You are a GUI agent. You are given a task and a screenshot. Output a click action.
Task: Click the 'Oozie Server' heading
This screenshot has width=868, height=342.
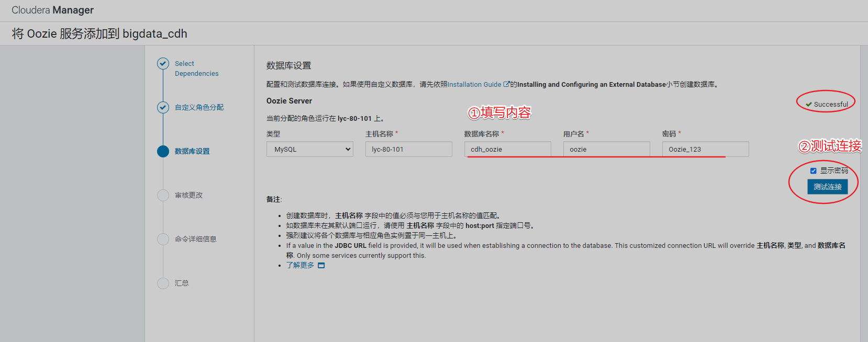289,101
